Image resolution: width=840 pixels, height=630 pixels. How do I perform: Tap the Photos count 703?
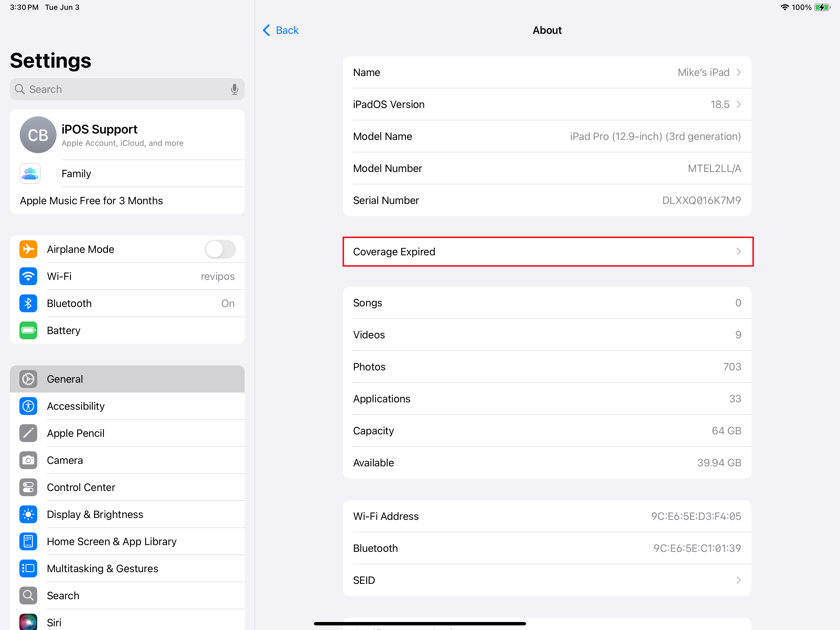[x=732, y=367]
